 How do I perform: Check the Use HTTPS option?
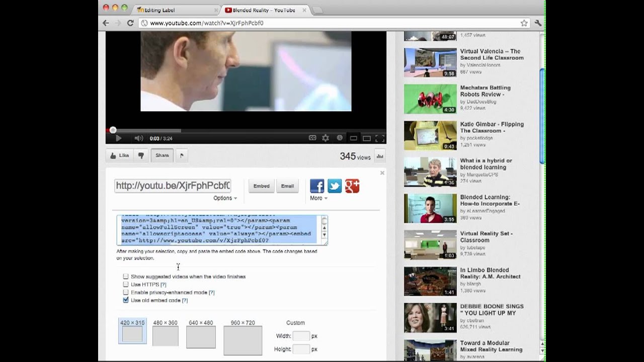[126, 284]
